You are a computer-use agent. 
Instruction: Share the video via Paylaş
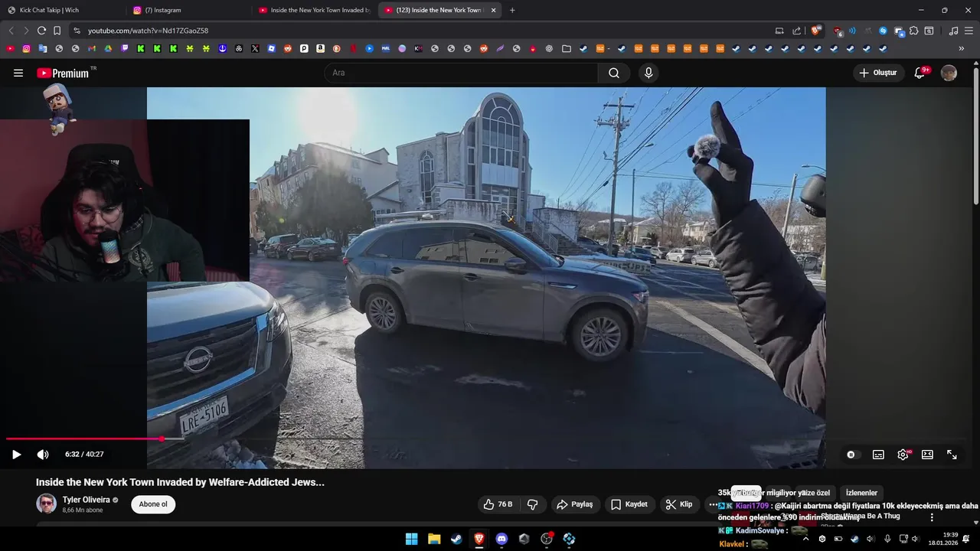point(574,504)
